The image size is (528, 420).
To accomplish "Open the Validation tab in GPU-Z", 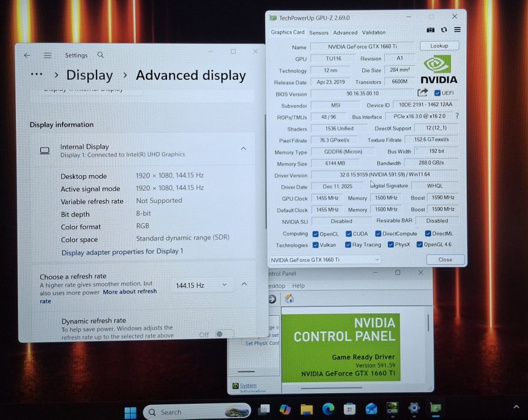I will [374, 32].
